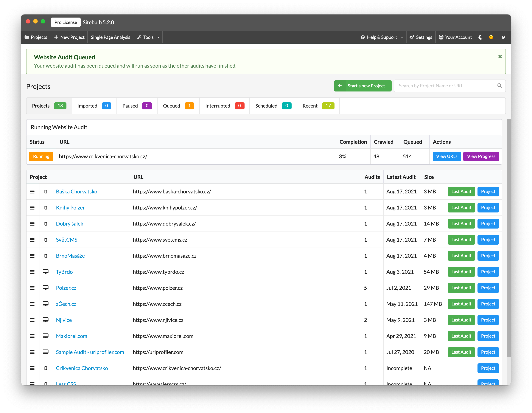532x413 pixels.
Task: Open Project button for zČech.cz
Action: [488, 304]
